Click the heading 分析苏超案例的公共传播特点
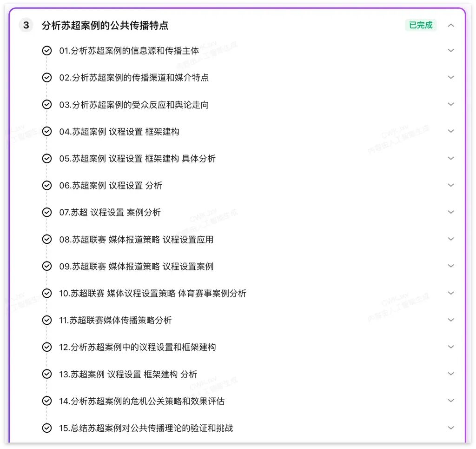Viewport: 476px width, 449px height. click(x=105, y=25)
